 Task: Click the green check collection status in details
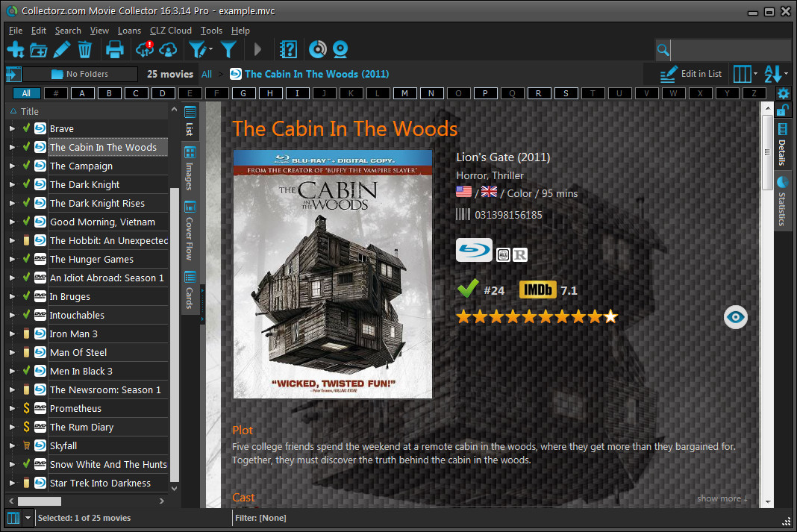point(468,288)
